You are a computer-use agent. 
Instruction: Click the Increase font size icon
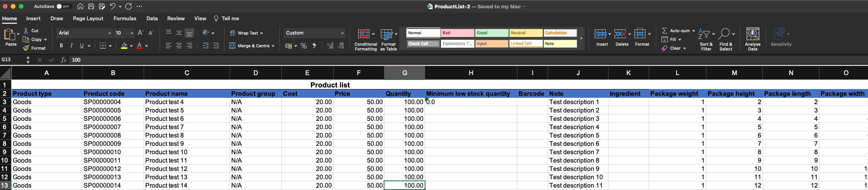tap(140, 33)
